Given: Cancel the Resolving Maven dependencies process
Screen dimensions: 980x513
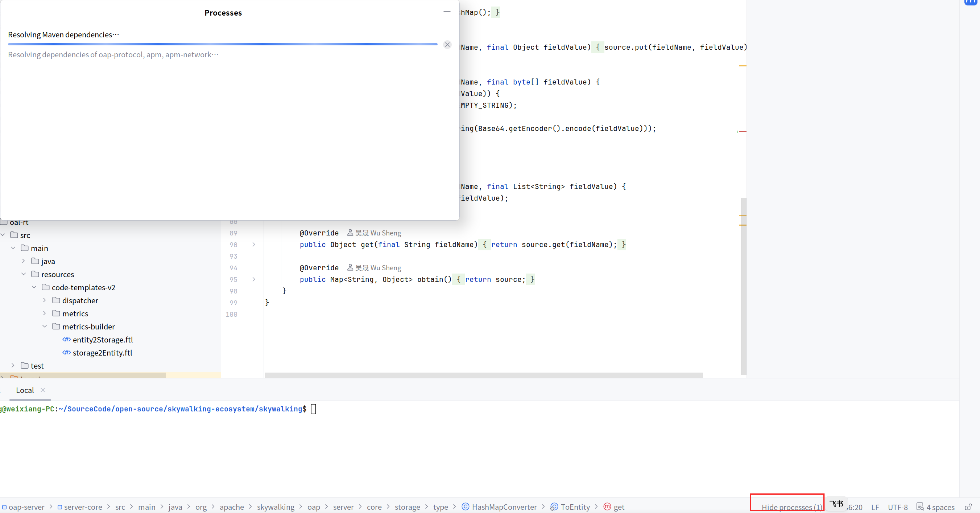Looking at the screenshot, I should 447,45.
